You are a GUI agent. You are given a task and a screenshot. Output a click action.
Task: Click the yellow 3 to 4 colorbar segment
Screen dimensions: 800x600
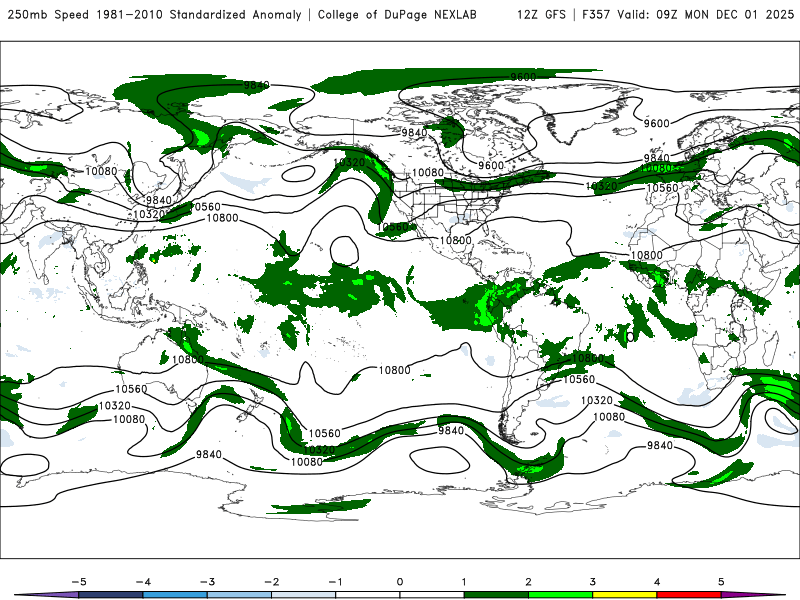(x=625, y=595)
